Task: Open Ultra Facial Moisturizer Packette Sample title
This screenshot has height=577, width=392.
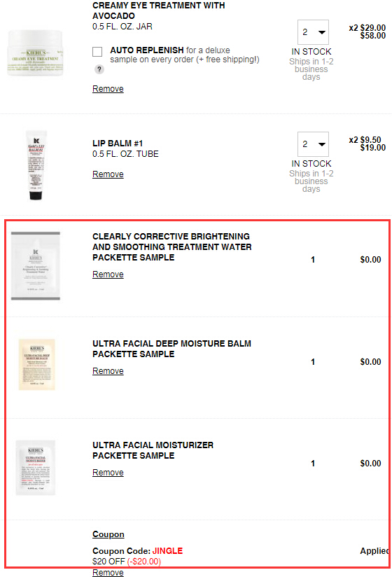Action: point(153,450)
